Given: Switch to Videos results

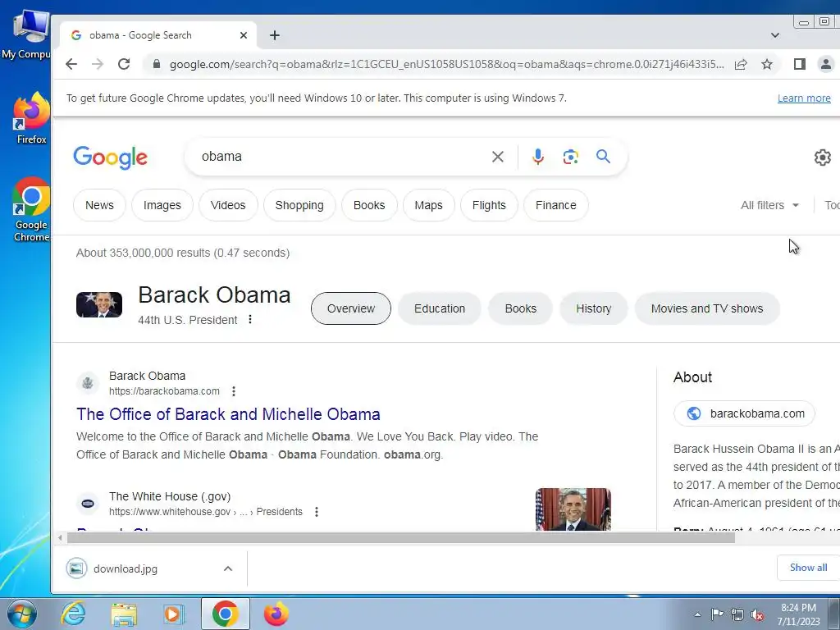Looking at the screenshot, I should coord(228,205).
